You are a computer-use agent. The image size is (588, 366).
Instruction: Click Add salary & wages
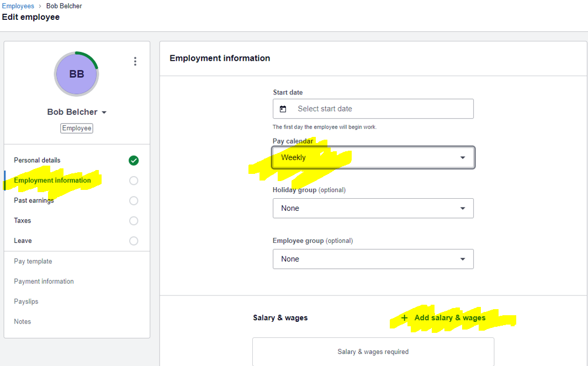(x=449, y=318)
